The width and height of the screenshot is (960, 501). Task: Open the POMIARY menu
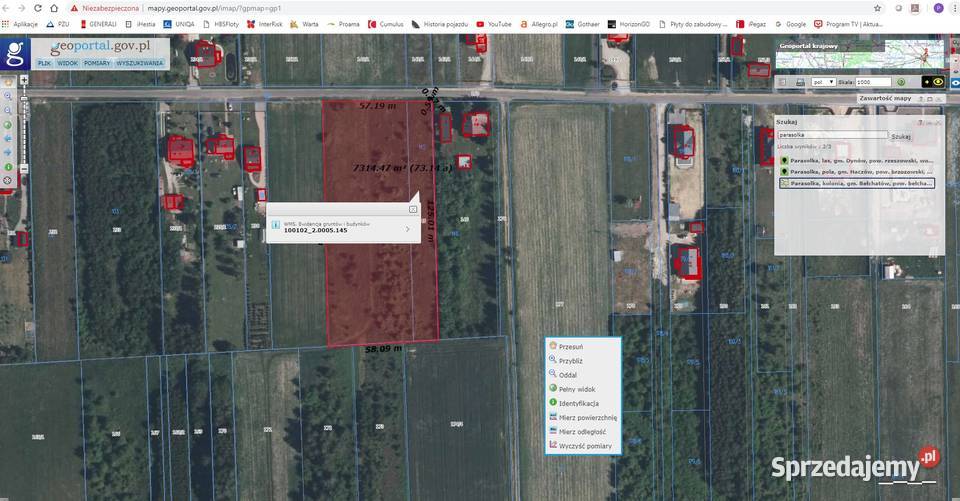pos(97,63)
